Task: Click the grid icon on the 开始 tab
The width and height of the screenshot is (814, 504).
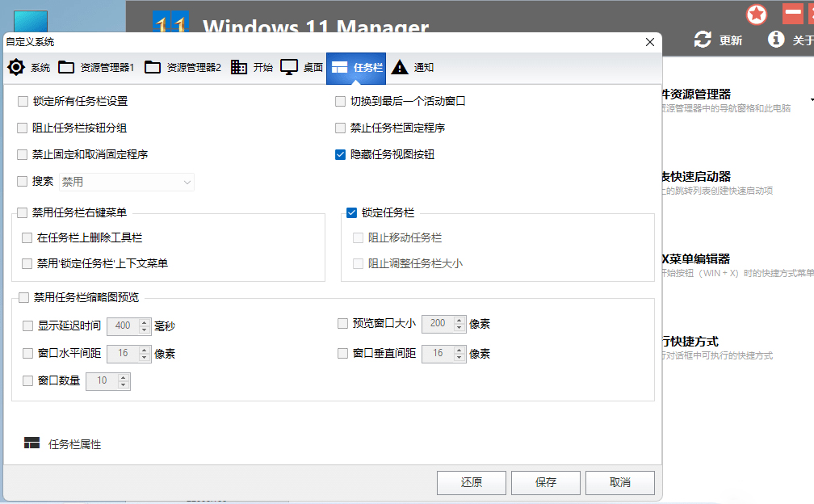Action: coord(238,68)
